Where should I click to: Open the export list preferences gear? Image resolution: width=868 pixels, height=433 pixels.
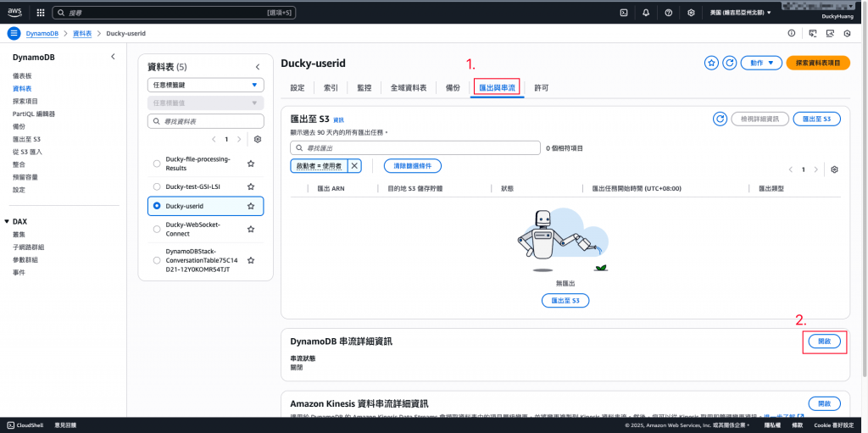pos(835,169)
